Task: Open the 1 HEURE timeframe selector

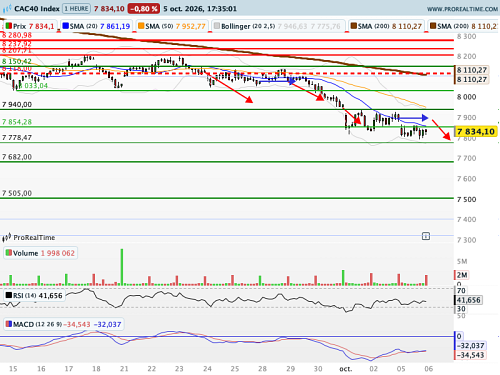Action: coord(76,8)
